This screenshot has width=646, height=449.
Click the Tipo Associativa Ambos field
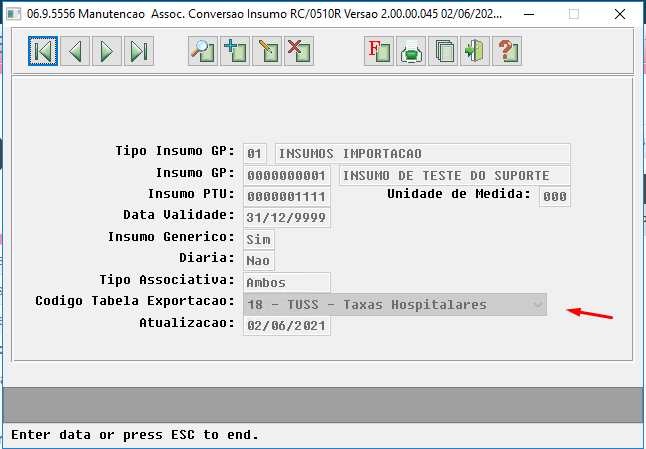(x=287, y=283)
